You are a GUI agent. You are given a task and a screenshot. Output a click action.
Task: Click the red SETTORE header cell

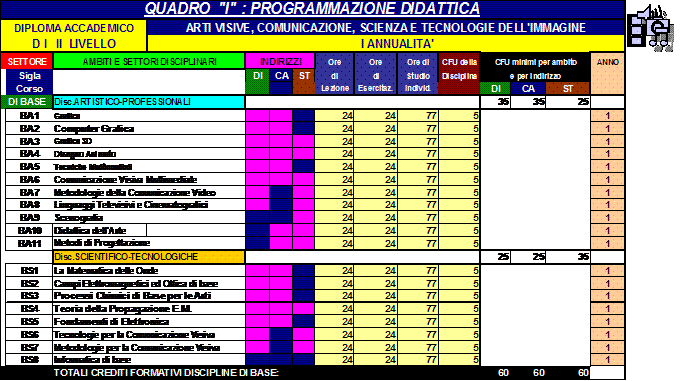click(x=27, y=61)
